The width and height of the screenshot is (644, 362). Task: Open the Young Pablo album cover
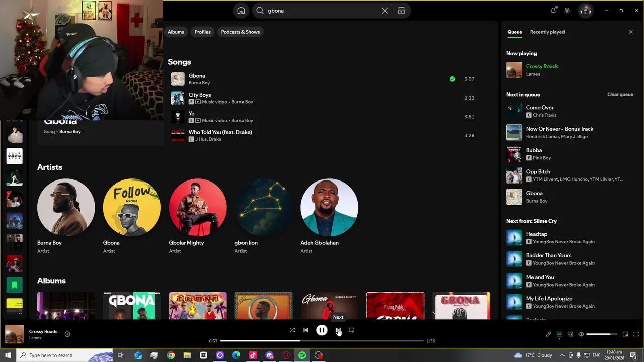point(395,306)
